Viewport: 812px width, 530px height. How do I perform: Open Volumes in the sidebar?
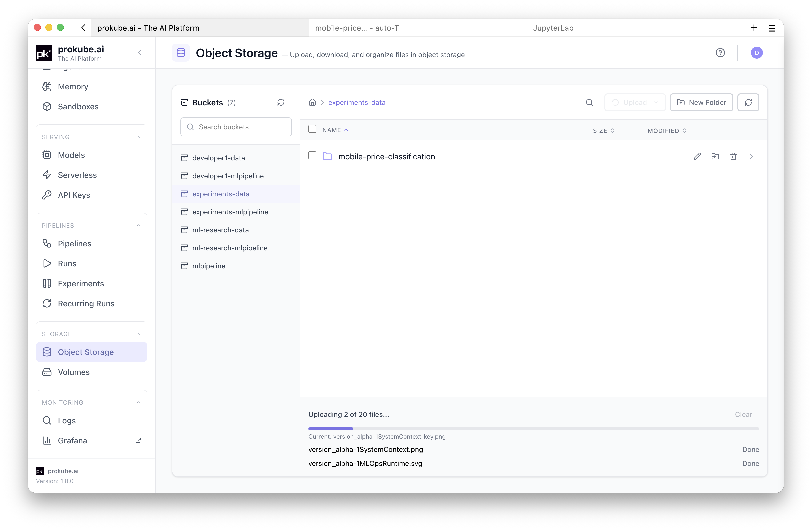pyautogui.click(x=91, y=372)
